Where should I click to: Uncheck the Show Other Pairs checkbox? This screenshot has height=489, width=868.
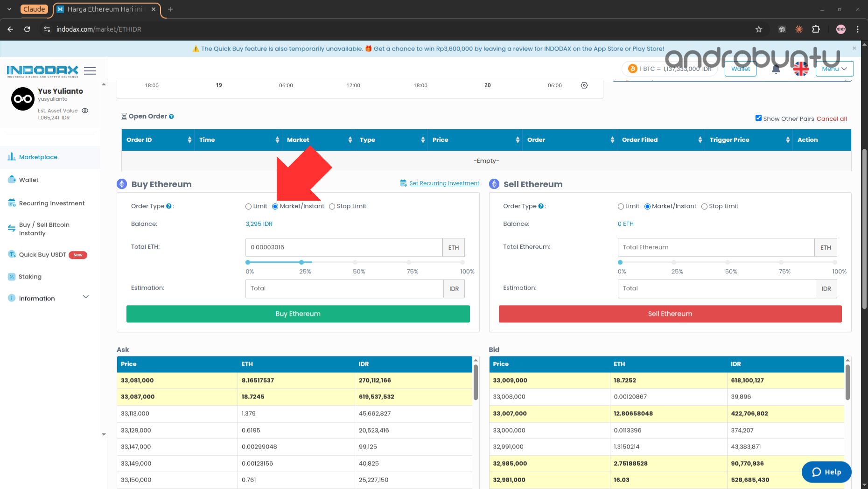(x=758, y=118)
